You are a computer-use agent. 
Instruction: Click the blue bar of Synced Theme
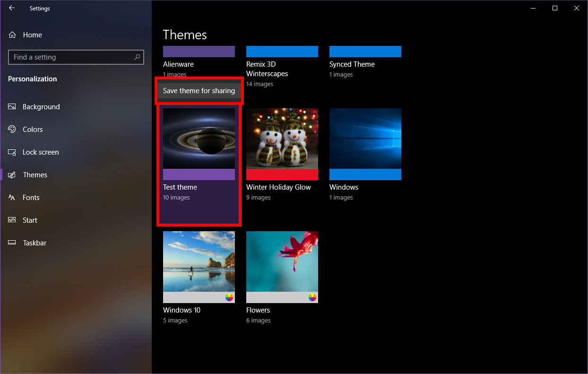click(x=365, y=52)
